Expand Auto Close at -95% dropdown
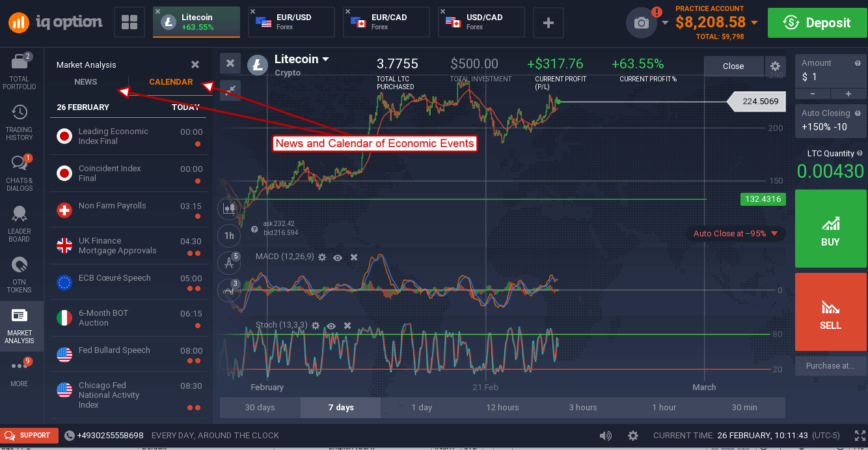 774,234
